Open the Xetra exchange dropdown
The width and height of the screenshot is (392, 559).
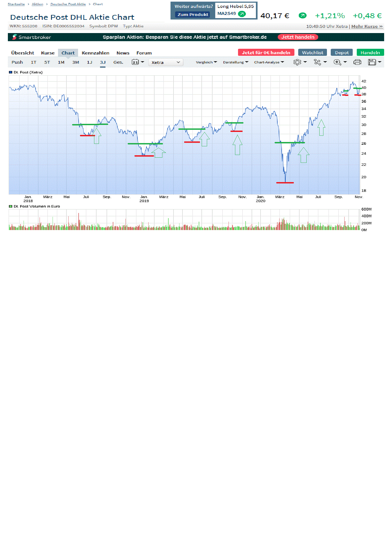tap(166, 62)
